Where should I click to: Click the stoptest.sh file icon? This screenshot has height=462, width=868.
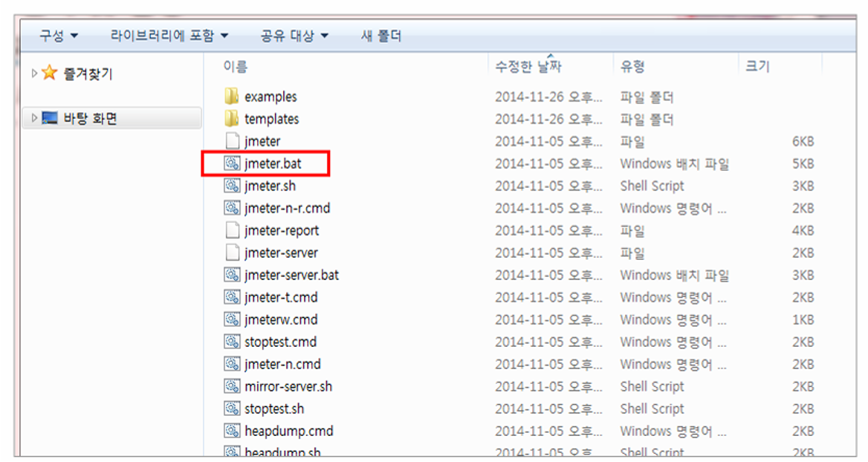click(x=232, y=409)
